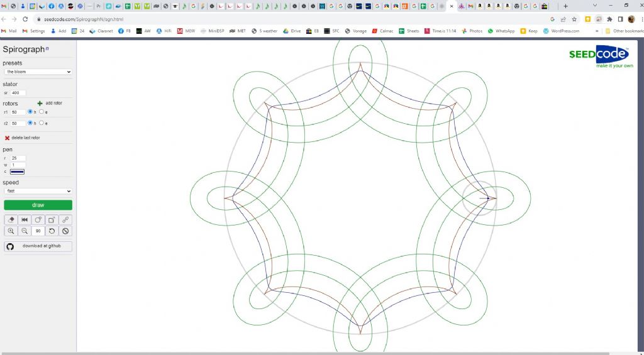Open the Mail bookmark

(x=9, y=31)
